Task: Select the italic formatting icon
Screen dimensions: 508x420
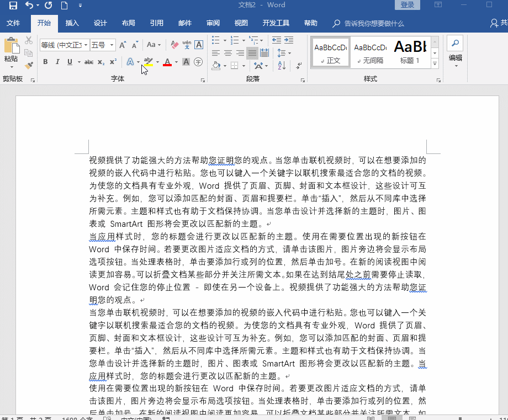Action: (58, 62)
